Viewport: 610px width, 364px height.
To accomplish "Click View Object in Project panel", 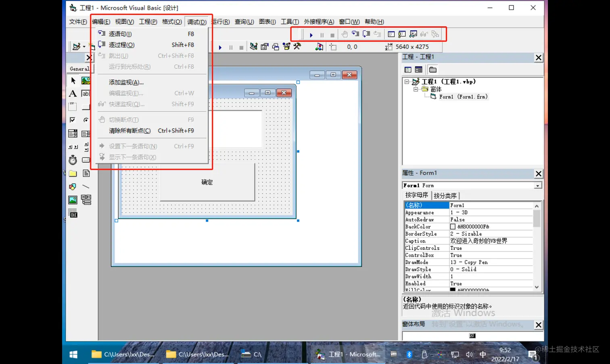I will pos(418,70).
